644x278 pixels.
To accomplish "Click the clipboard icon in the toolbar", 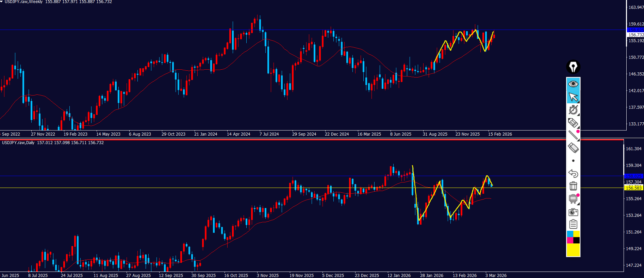I will click(x=573, y=224).
